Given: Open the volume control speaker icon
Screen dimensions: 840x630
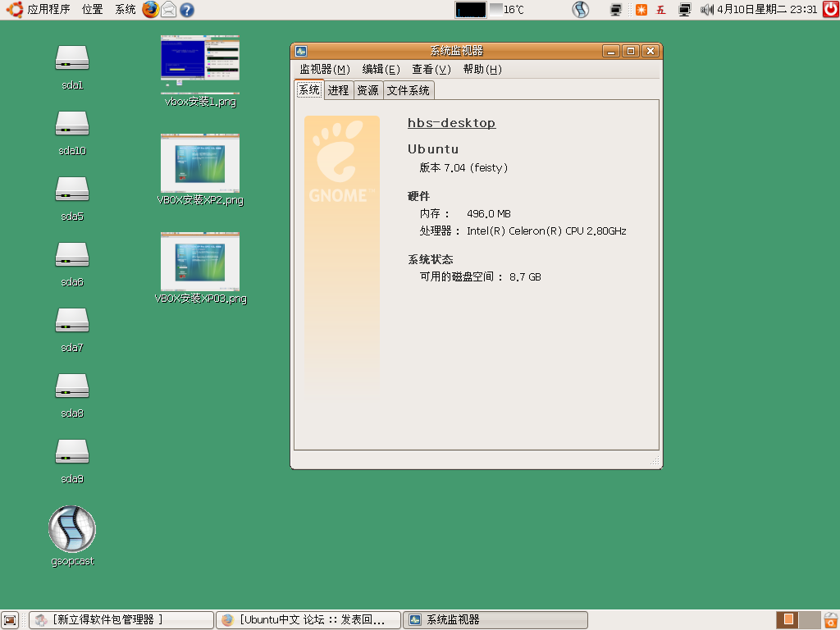Looking at the screenshot, I should pyautogui.click(x=706, y=10).
